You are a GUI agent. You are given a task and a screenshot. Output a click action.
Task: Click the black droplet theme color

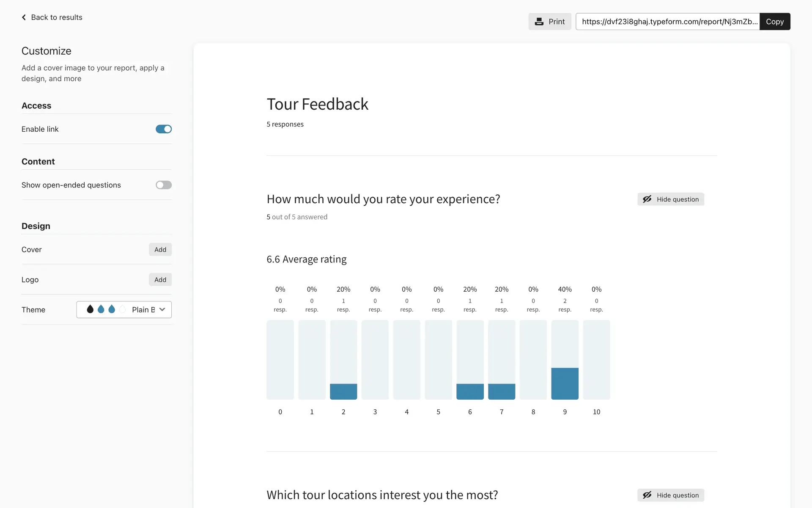(x=90, y=309)
